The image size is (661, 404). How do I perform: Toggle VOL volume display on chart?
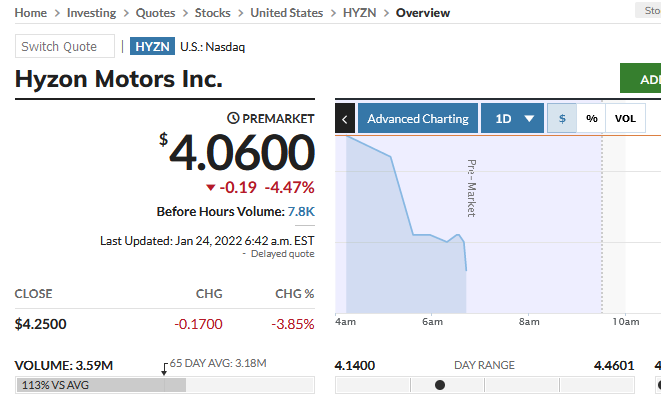point(625,119)
